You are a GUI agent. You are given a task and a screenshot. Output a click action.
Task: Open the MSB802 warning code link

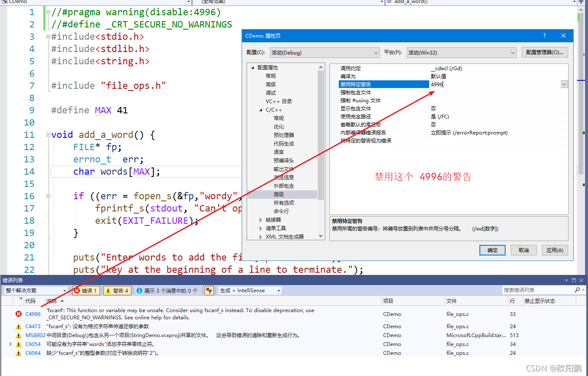pos(35,335)
